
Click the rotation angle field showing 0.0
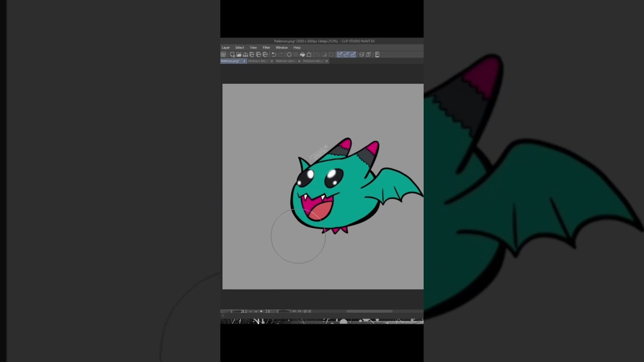pyautogui.click(x=268, y=311)
